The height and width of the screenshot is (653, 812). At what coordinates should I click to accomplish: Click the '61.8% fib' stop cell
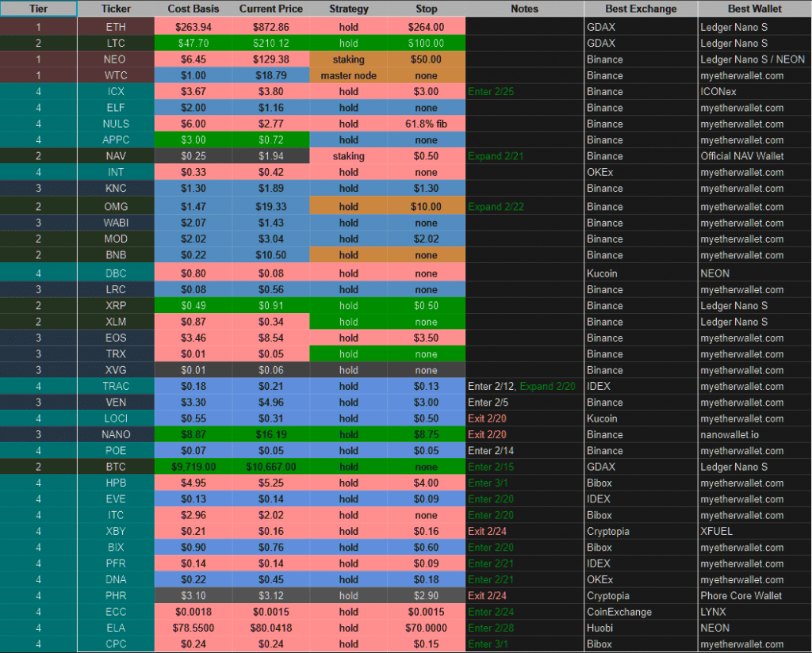[x=426, y=124]
